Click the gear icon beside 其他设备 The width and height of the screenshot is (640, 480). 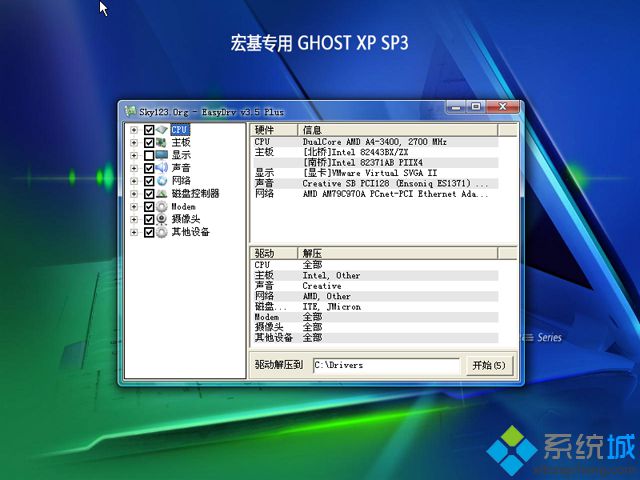(162, 232)
